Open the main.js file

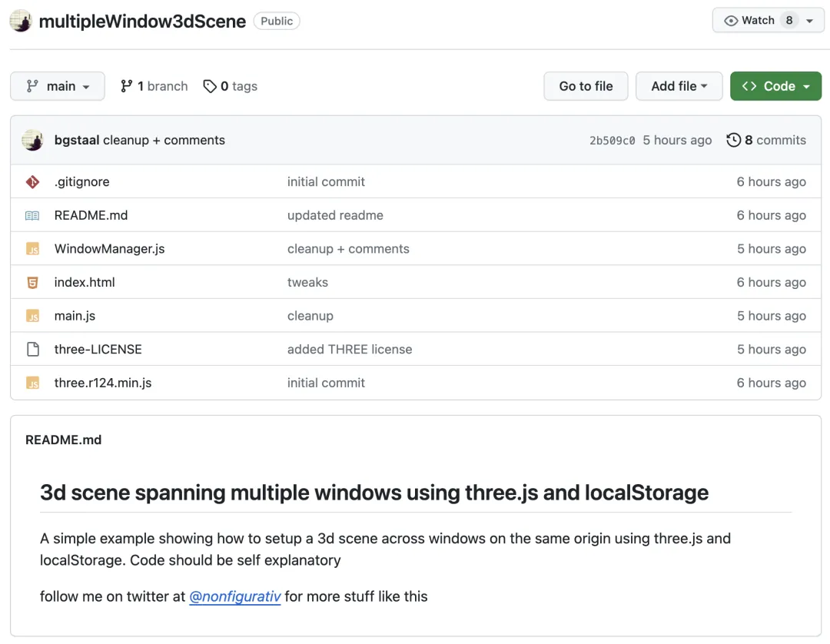point(75,316)
